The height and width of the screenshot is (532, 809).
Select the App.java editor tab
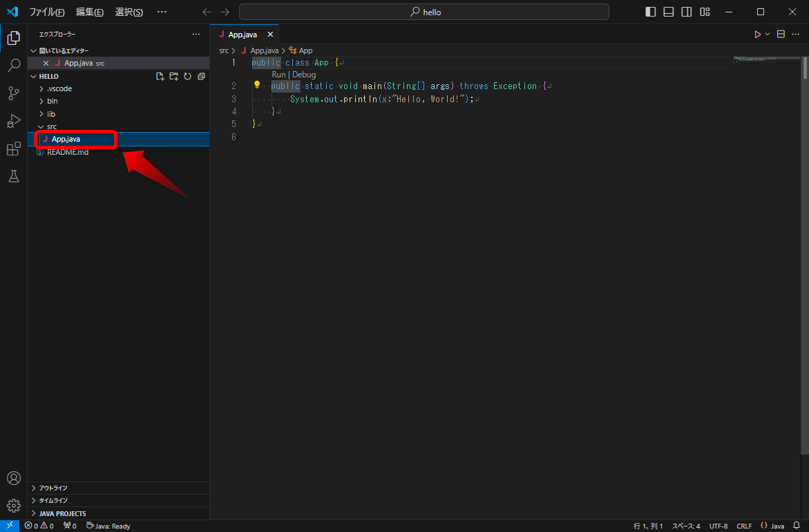[244, 33]
